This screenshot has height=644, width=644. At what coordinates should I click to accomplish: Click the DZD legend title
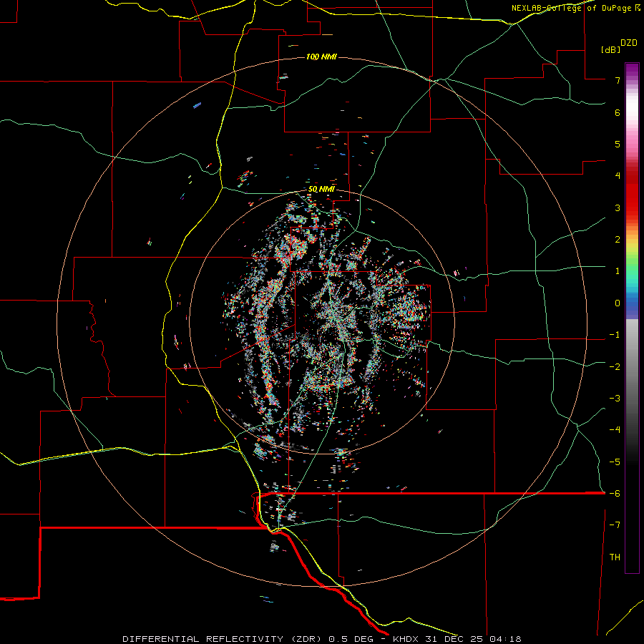(x=629, y=43)
